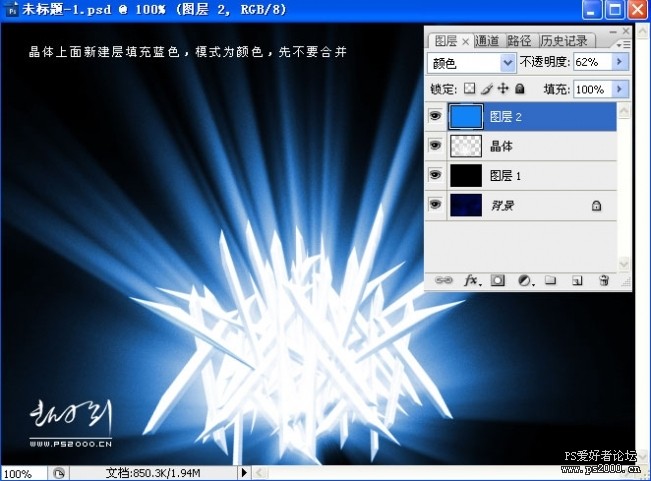Click the opacity 62% value field
The height and width of the screenshot is (481, 651).
point(592,62)
